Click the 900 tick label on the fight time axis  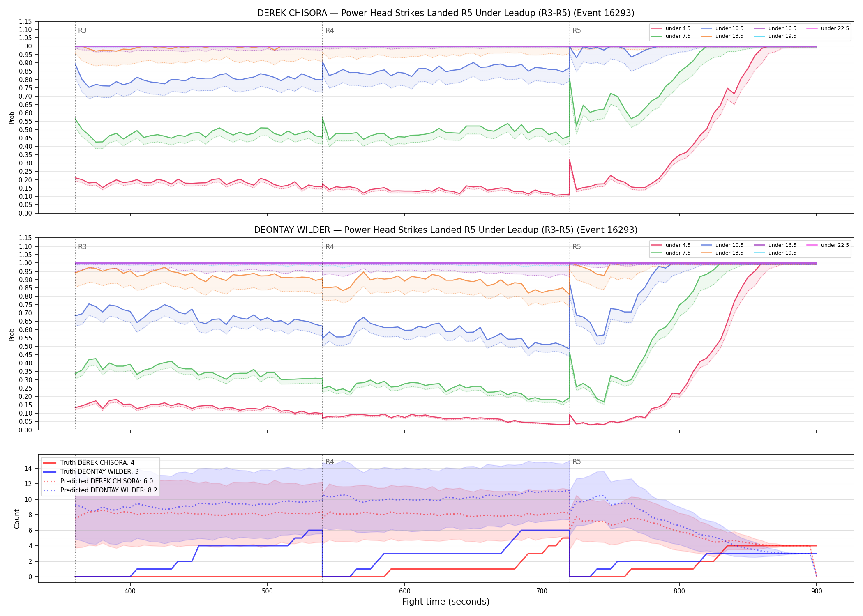[x=817, y=591]
